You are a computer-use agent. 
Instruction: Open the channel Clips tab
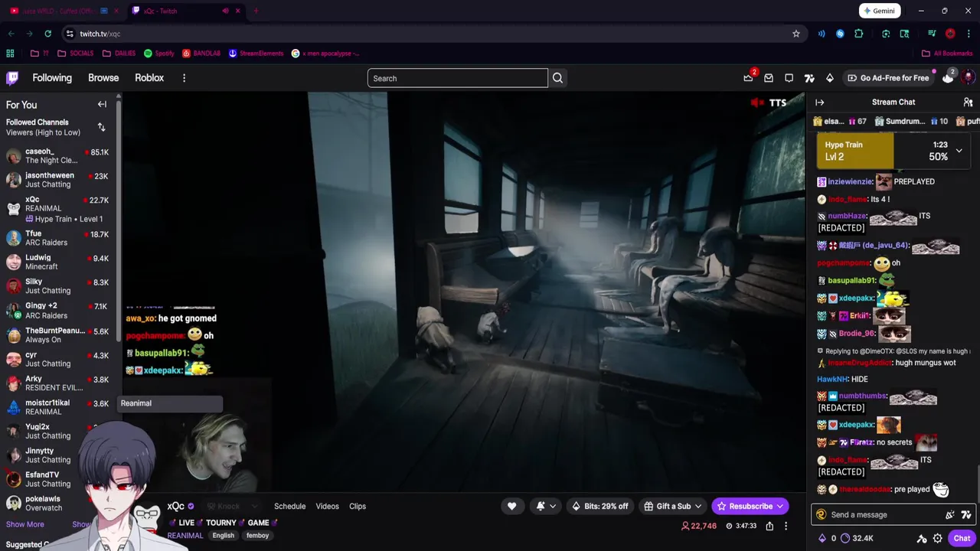point(358,506)
